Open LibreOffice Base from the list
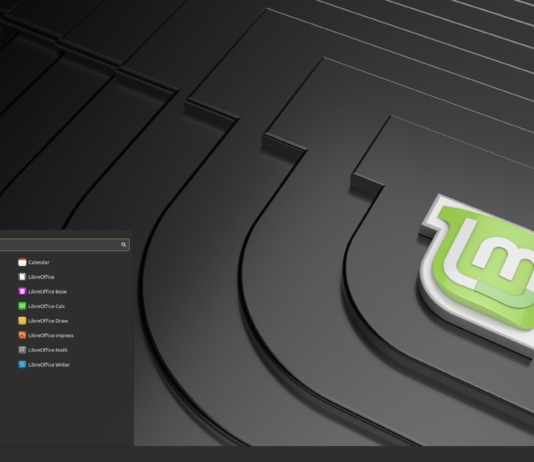 pyautogui.click(x=42, y=291)
